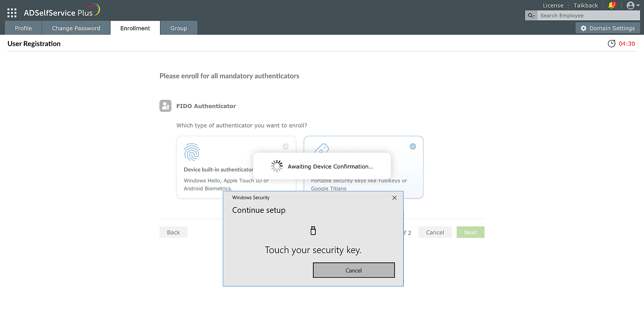Click the Back button

pyautogui.click(x=173, y=232)
